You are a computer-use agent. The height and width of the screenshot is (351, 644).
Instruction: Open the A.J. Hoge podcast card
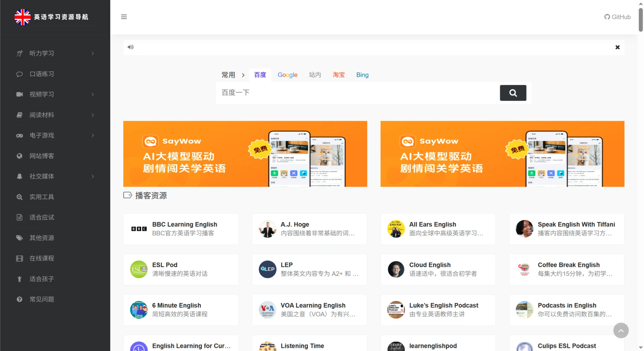tap(309, 229)
